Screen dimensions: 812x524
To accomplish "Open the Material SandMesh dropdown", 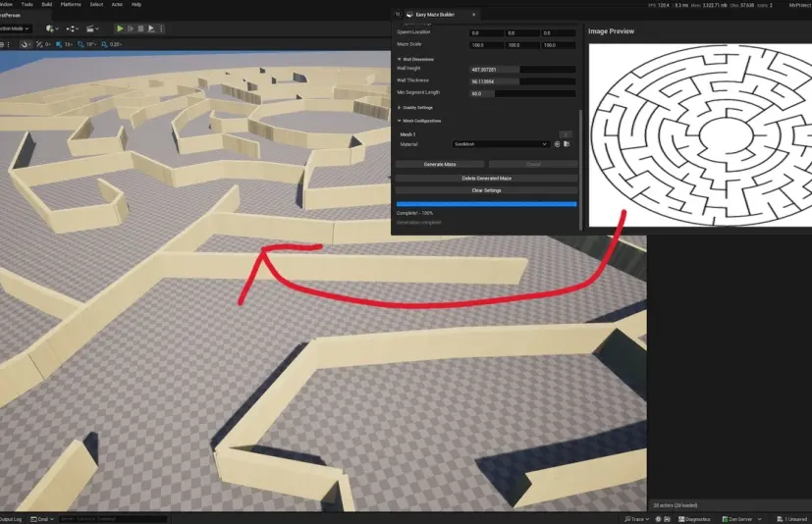I will tap(500, 144).
